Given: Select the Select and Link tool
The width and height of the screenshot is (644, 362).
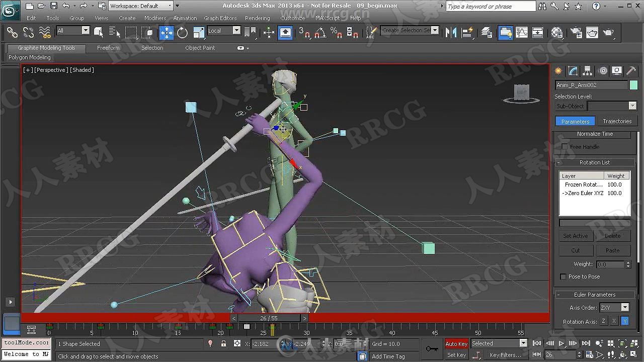Looking at the screenshot, I should pyautogui.click(x=12, y=33).
